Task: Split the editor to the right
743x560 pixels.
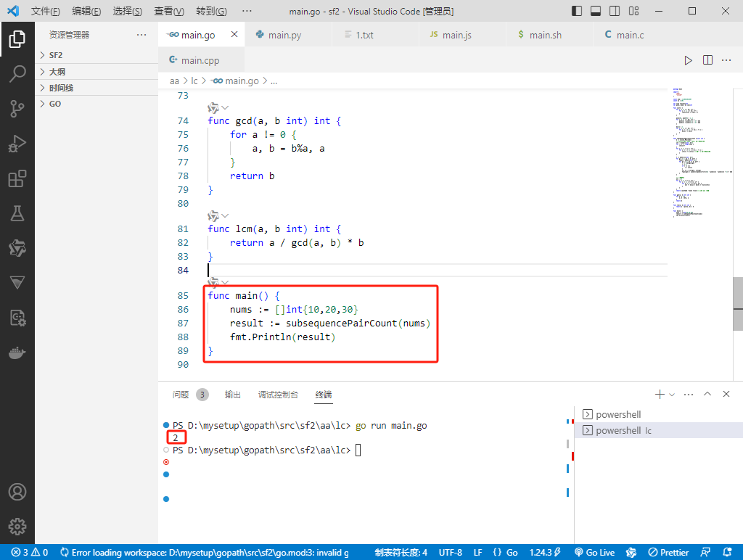Action: click(x=707, y=60)
